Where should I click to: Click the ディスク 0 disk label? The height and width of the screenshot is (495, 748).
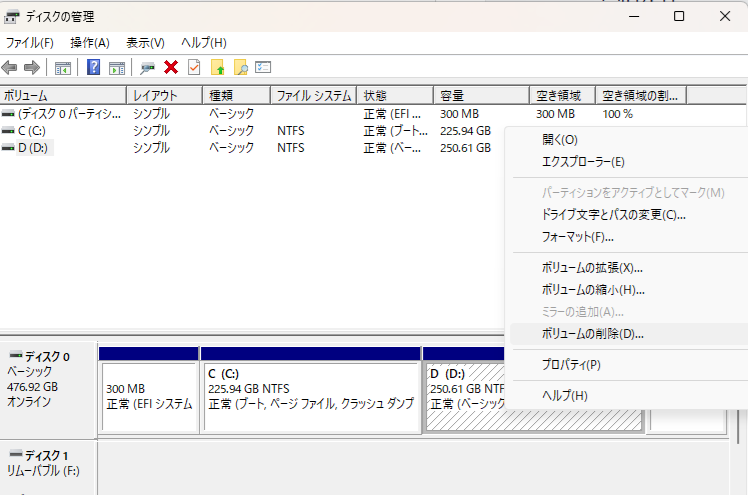[47, 357]
